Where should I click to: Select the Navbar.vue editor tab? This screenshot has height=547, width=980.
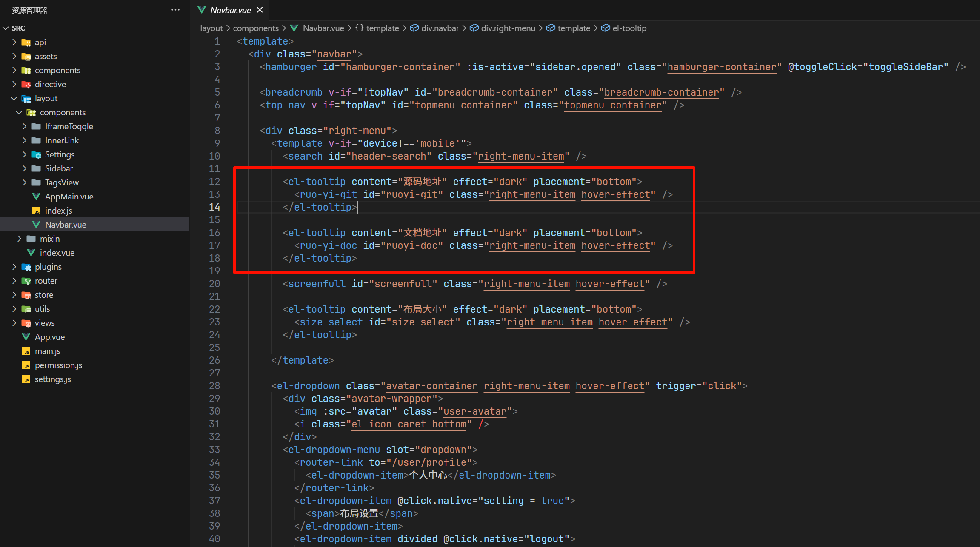pos(230,10)
